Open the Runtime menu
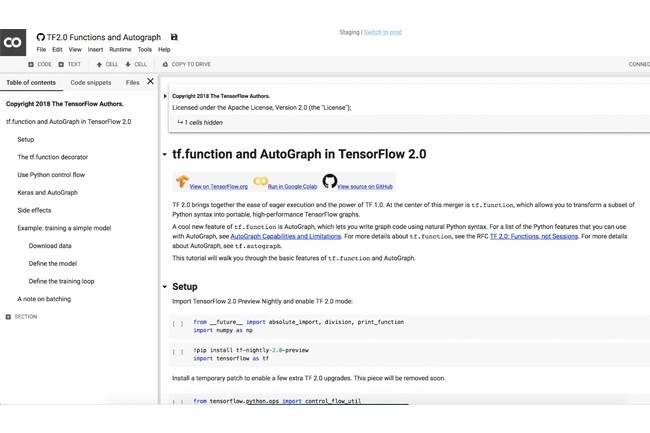This screenshot has width=650, height=433. (x=120, y=49)
